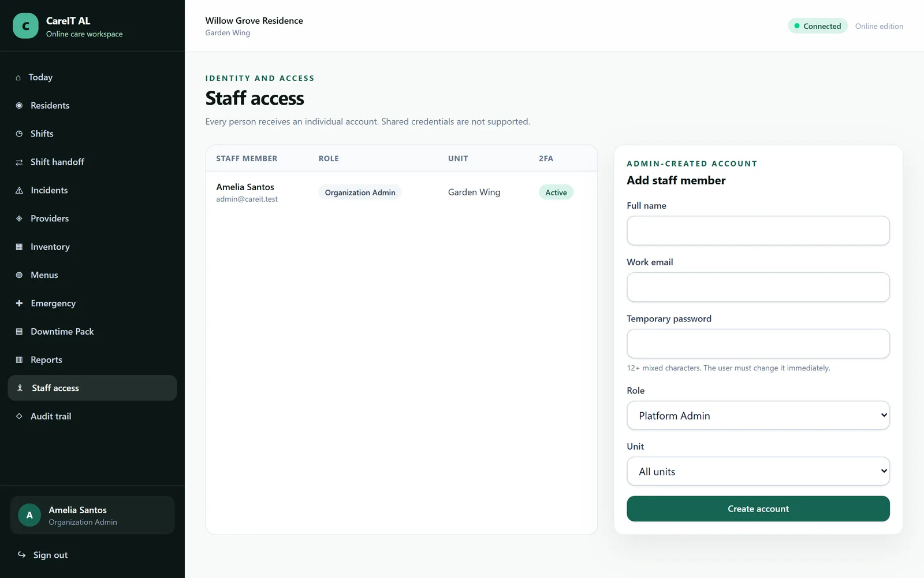This screenshot has width=924, height=578.
Task: Go to the Emergency page
Action: click(x=92, y=303)
